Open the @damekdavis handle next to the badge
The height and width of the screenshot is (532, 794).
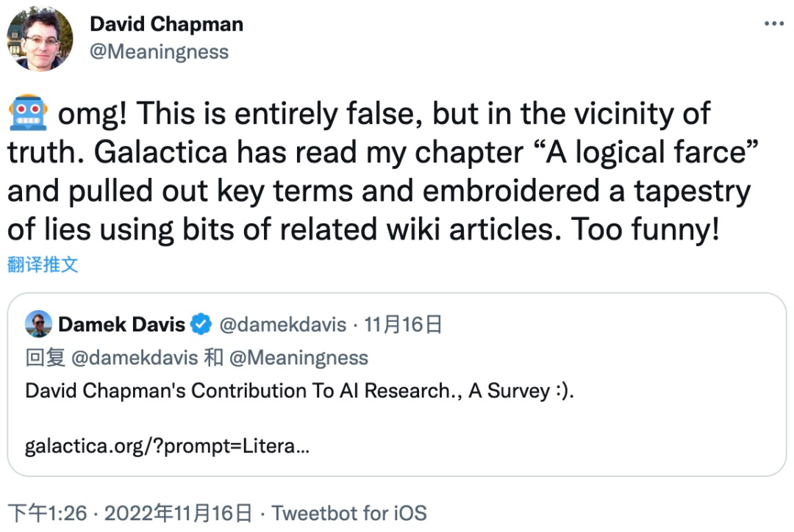[x=282, y=325]
